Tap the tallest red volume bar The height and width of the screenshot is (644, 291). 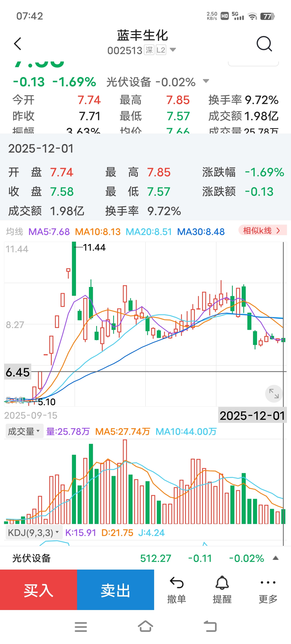(x=125, y=482)
